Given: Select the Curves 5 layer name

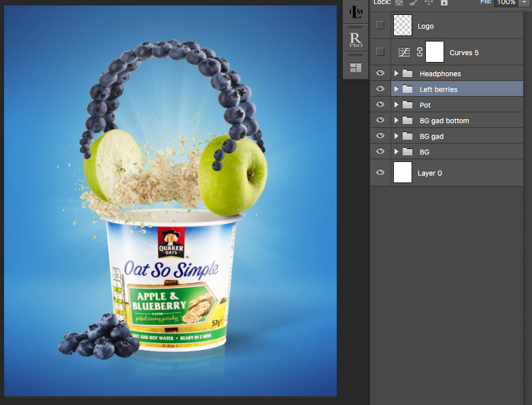Looking at the screenshot, I should click(x=464, y=52).
